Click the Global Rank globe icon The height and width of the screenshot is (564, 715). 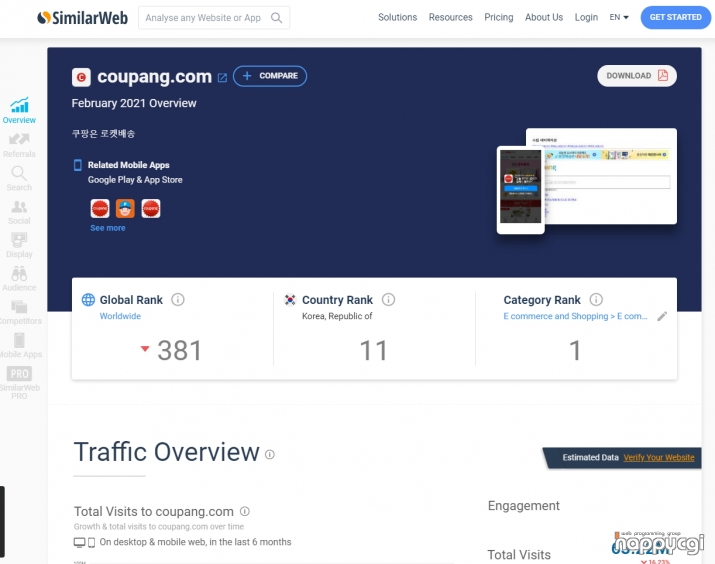[x=88, y=300]
